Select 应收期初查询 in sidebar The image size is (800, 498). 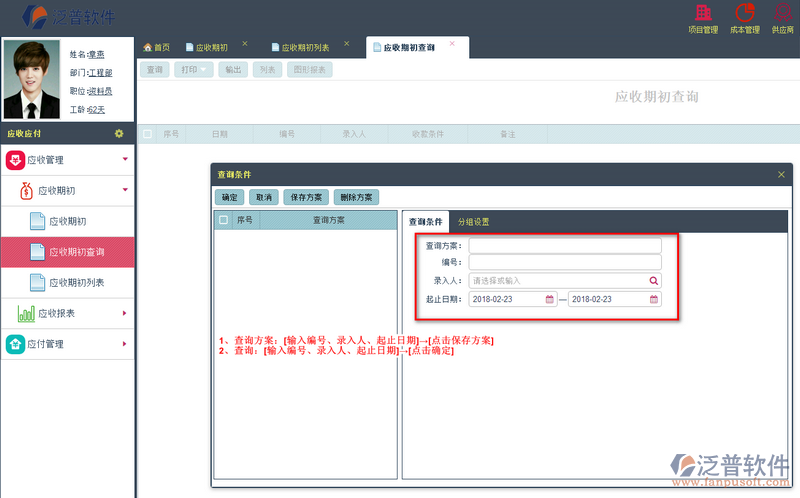67,252
